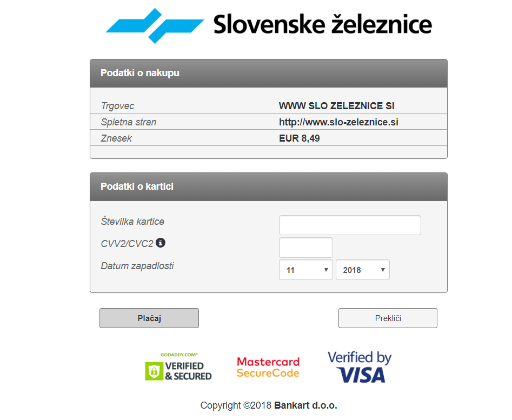Click the EUR 8,49 amount value

pos(300,138)
